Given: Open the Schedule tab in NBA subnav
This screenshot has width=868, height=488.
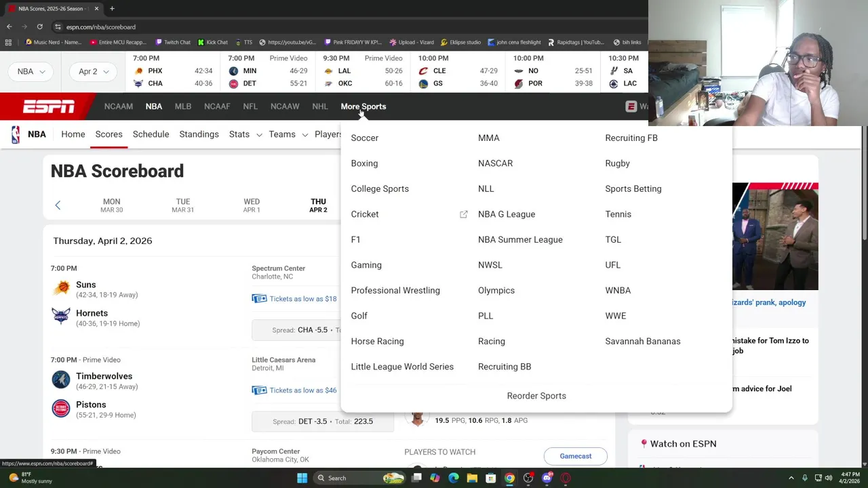Looking at the screenshot, I should pos(151,134).
